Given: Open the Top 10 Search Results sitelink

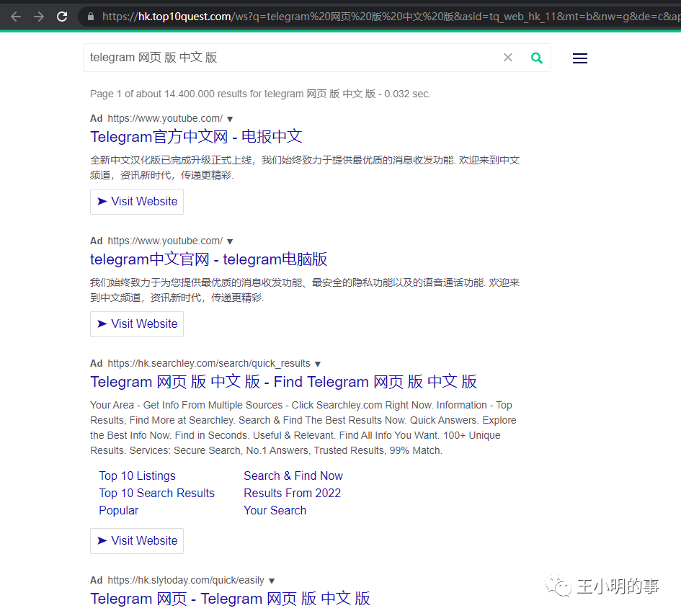Looking at the screenshot, I should click(157, 493).
